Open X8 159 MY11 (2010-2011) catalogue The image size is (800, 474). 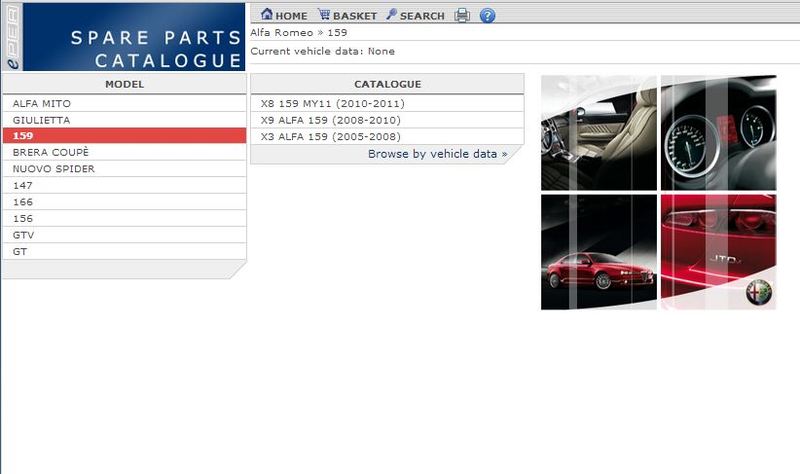pyautogui.click(x=332, y=103)
